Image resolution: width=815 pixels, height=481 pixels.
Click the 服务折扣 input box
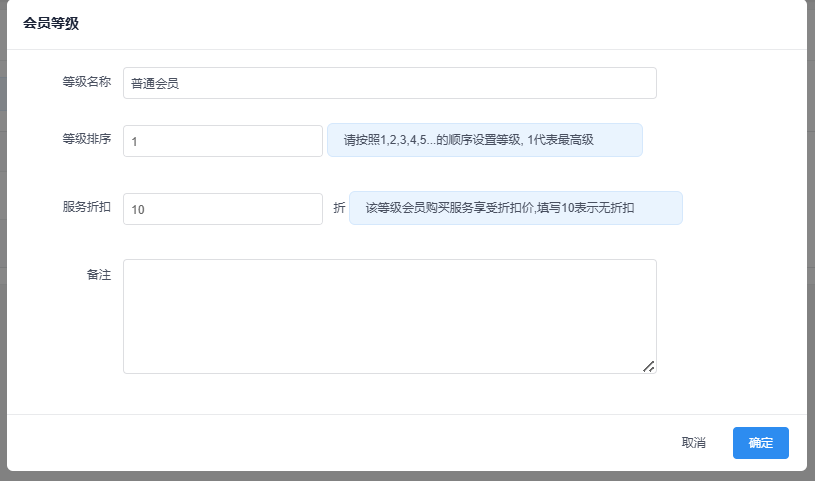pos(222,209)
